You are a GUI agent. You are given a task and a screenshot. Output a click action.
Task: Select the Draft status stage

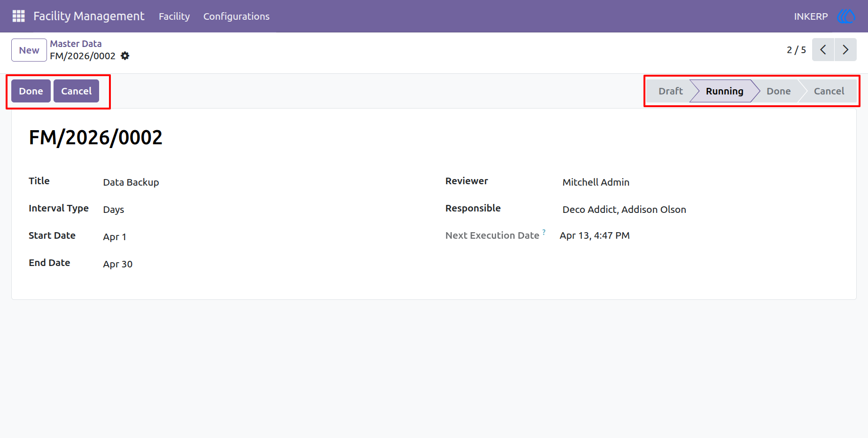[x=670, y=91]
